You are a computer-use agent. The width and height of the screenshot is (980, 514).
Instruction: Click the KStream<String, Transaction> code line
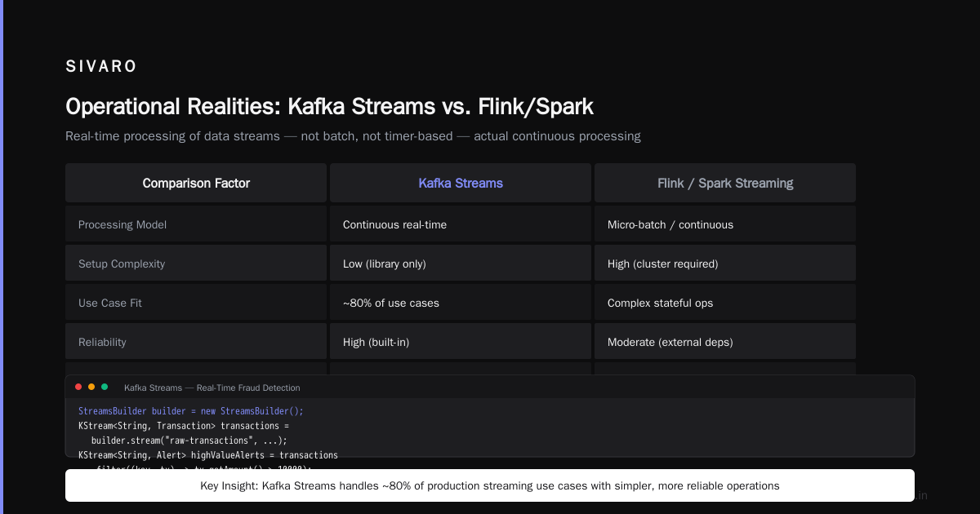coord(184,426)
